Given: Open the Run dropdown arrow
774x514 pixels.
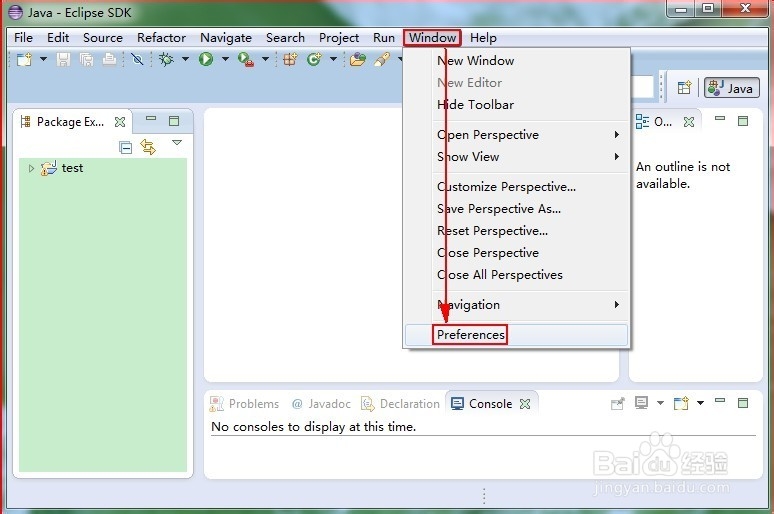Looking at the screenshot, I should (x=225, y=59).
